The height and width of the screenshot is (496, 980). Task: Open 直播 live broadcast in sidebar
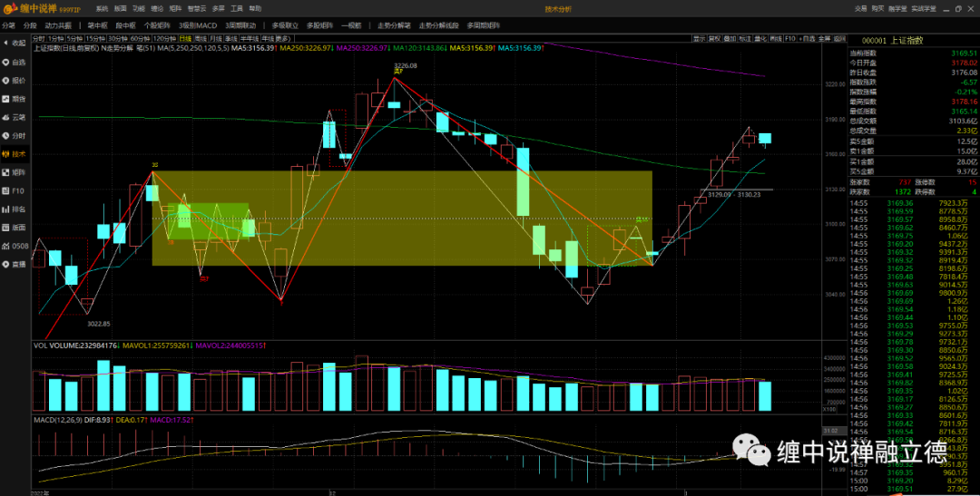click(x=15, y=264)
